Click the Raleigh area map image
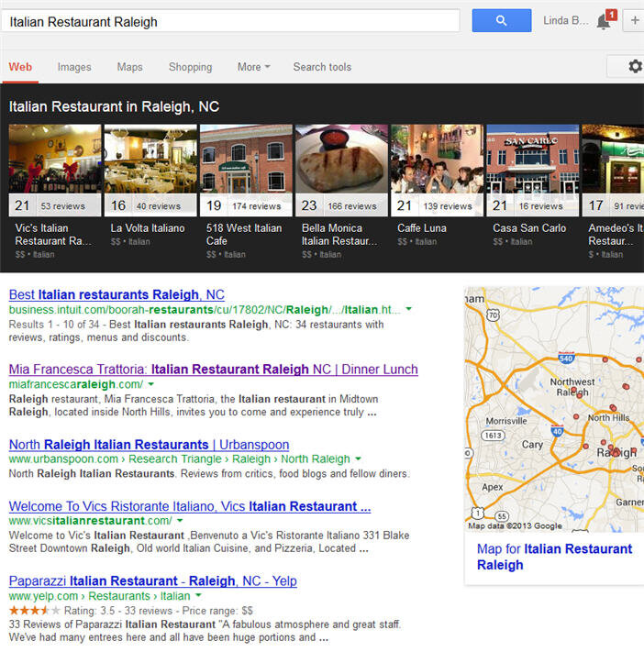 pyautogui.click(x=554, y=409)
